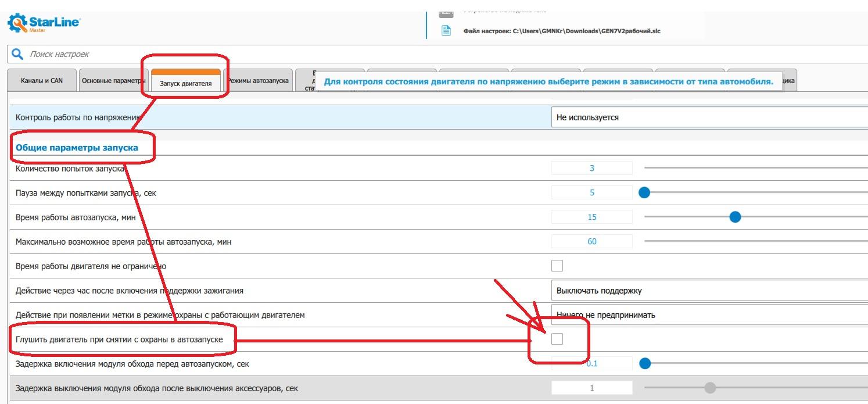Tick Глушить двигатель при снятии с охраны checkbox
Screen dimensions: 868x404
(x=557, y=339)
